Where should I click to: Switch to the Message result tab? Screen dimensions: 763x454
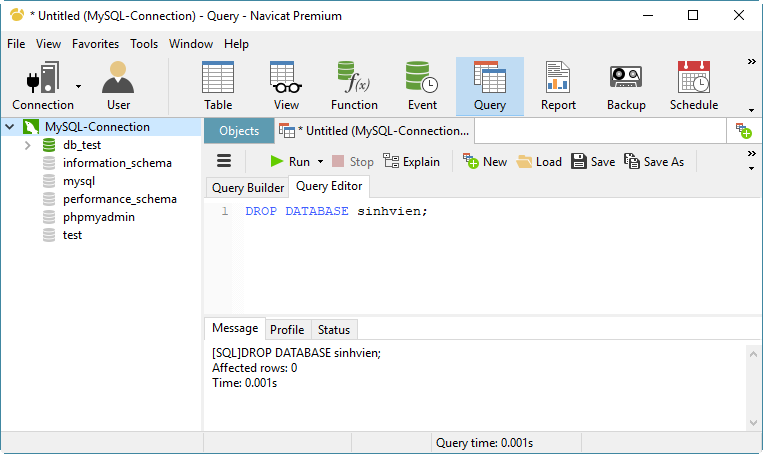(235, 328)
